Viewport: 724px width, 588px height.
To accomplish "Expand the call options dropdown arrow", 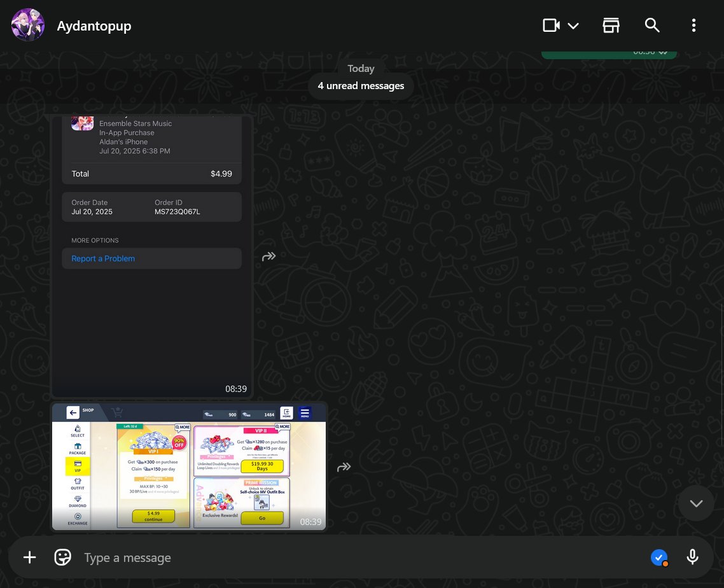I will [573, 26].
